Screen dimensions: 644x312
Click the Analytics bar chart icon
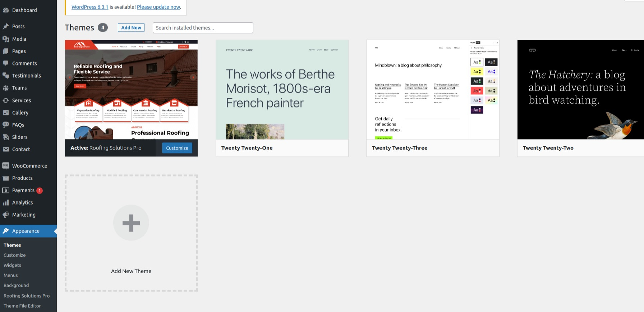coord(6,202)
